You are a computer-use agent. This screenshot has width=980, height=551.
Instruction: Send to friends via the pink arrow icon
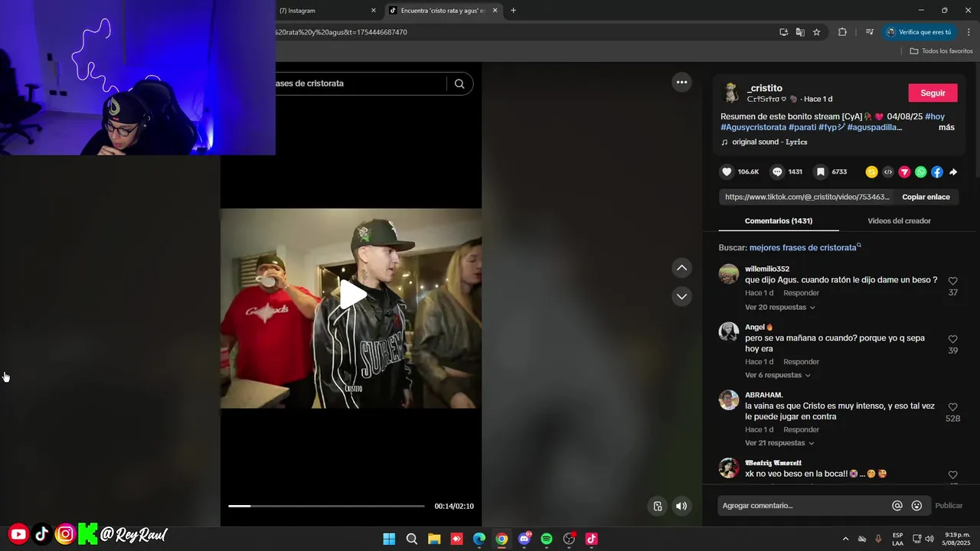click(904, 172)
